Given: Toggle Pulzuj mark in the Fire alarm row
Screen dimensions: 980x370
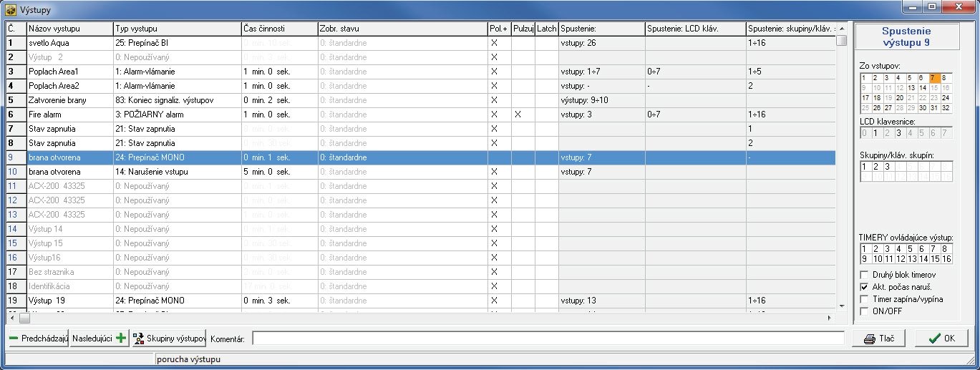Looking at the screenshot, I should 517,115.
